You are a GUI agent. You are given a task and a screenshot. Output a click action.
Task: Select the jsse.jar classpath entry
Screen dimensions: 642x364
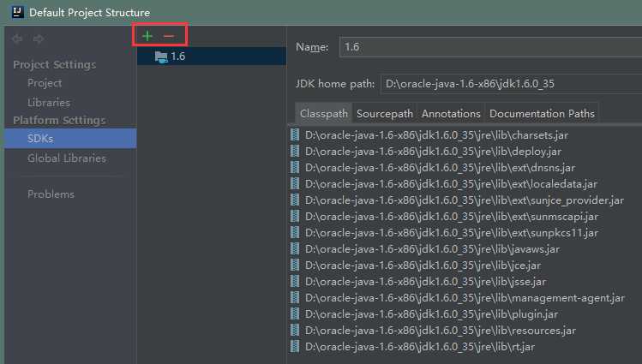(425, 282)
